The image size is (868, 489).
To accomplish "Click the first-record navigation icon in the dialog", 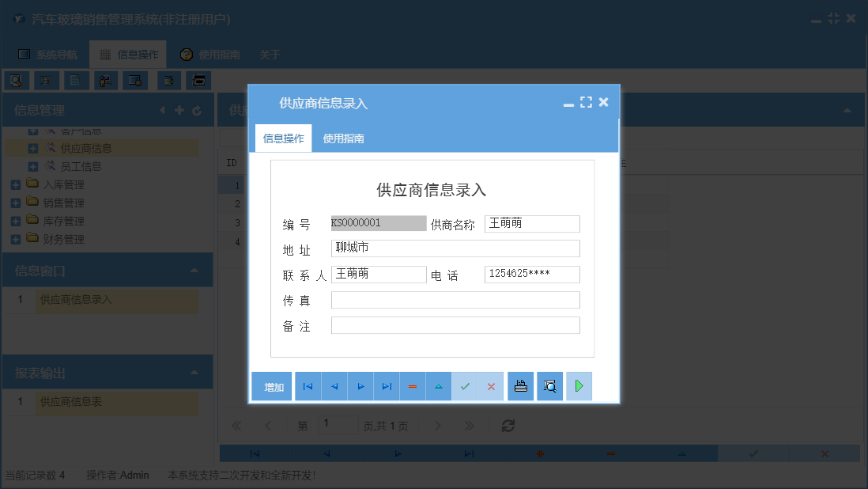I will (308, 386).
